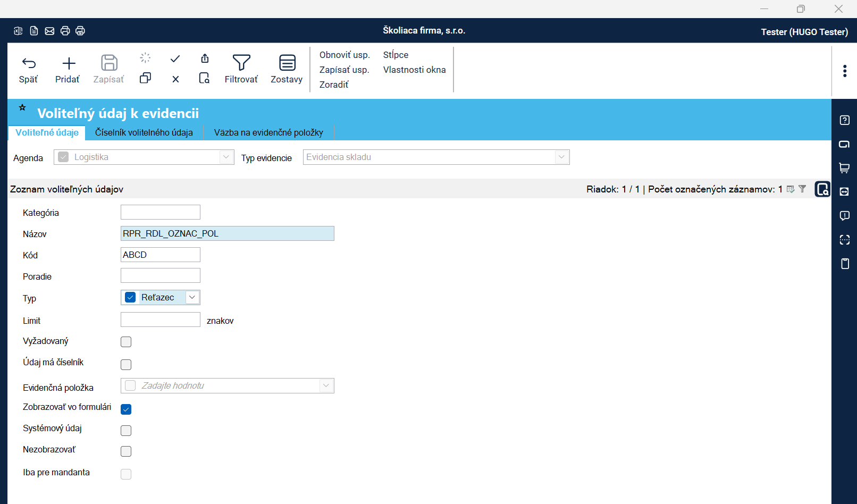This screenshot has height=504, width=857.
Task: Click the Pridať plus icon
Action: pyautogui.click(x=69, y=64)
